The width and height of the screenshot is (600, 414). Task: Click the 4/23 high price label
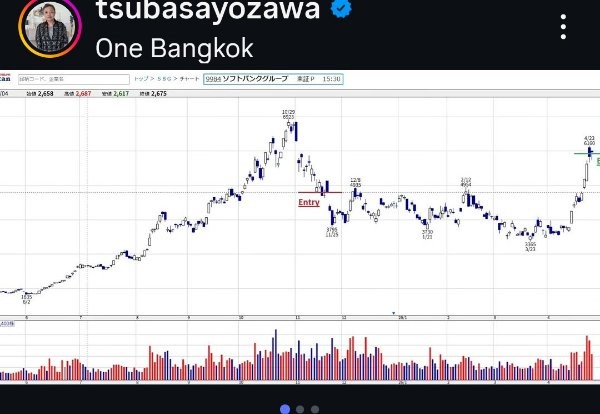[x=589, y=141]
